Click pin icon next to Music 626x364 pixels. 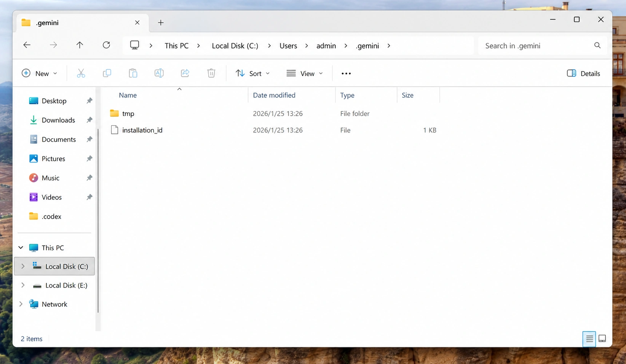(x=89, y=178)
